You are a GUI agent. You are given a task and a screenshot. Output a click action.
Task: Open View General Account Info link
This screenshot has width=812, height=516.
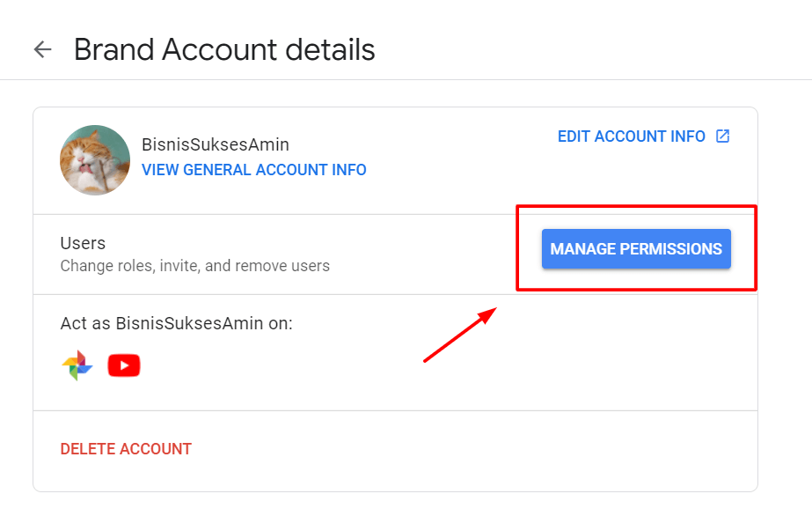point(254,170)
